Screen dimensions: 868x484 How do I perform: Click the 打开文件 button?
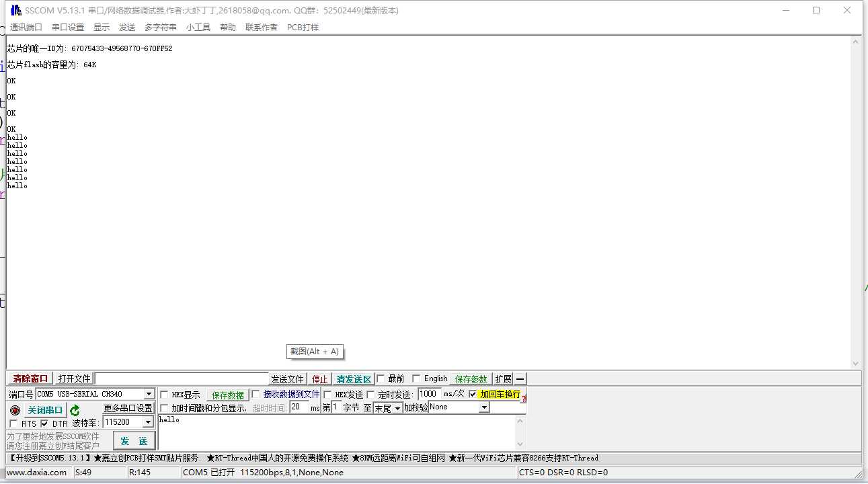tap(74, 379)
